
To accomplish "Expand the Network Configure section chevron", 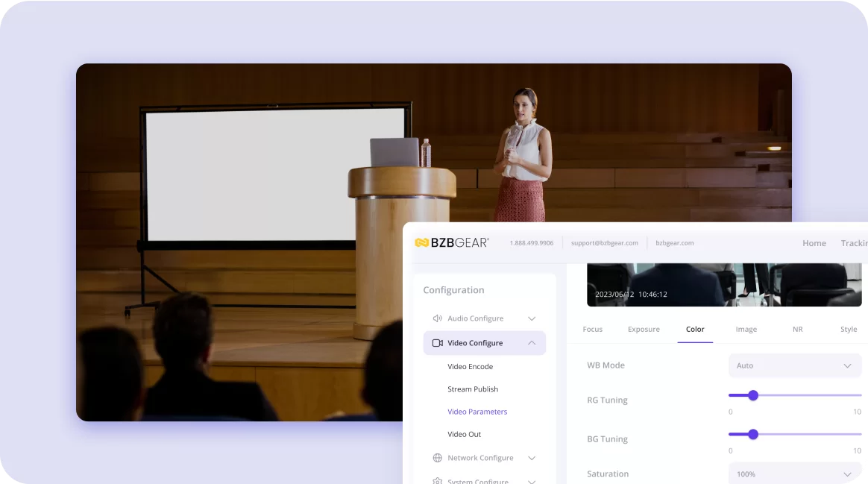I will [532, 458].
